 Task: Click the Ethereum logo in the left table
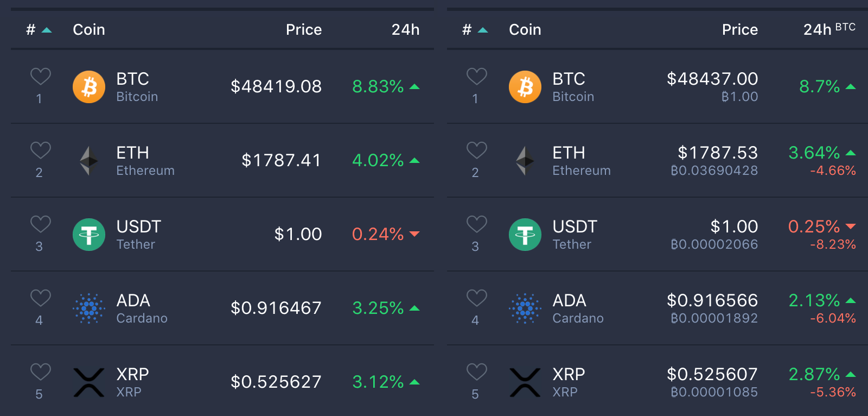click(89, 161)
